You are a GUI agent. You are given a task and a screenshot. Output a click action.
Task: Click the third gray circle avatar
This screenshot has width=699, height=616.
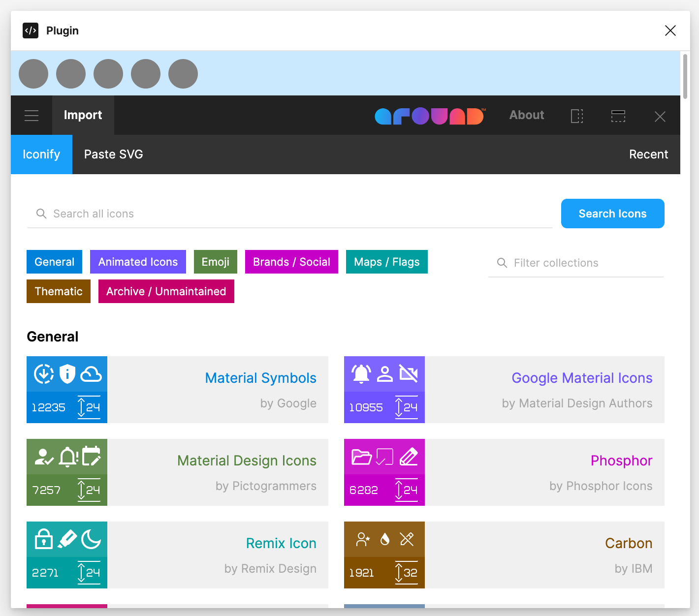(108, 74)
